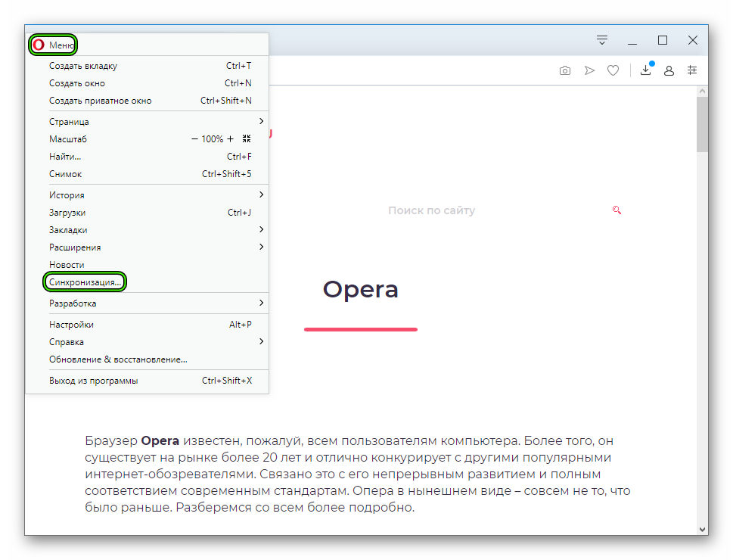Click the red site search magnifier icon

(x=617, y=210)
